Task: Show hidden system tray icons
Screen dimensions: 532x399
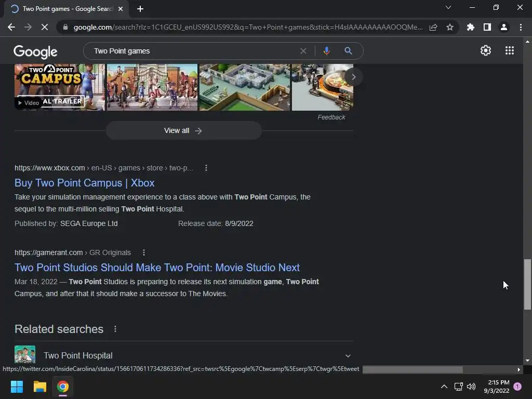Action: [444, 387]
